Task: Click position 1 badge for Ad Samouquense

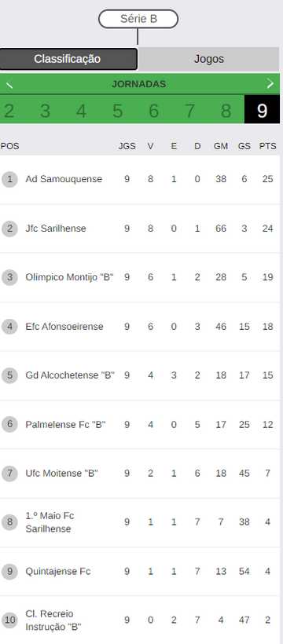Action: point(9,179)
